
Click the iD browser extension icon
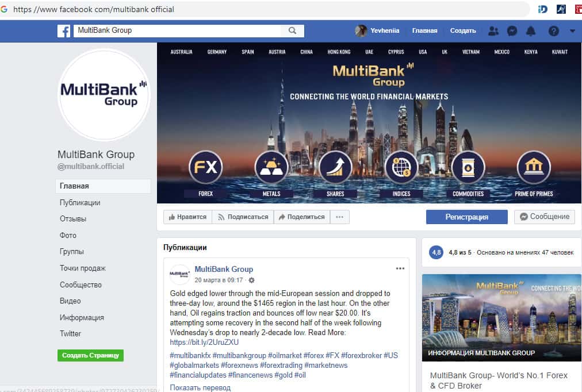tap(543, 9)
